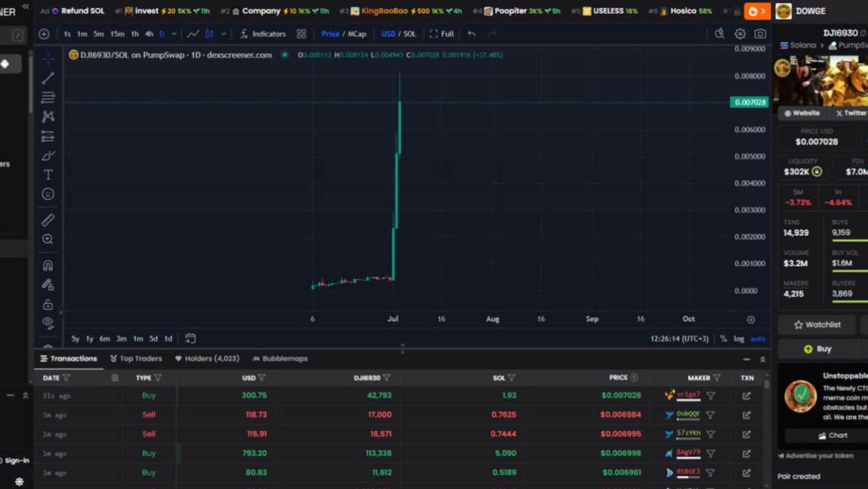This screenshot has width=868, height=489.
Task: Redo the chart action
Action: pos(491,34)
